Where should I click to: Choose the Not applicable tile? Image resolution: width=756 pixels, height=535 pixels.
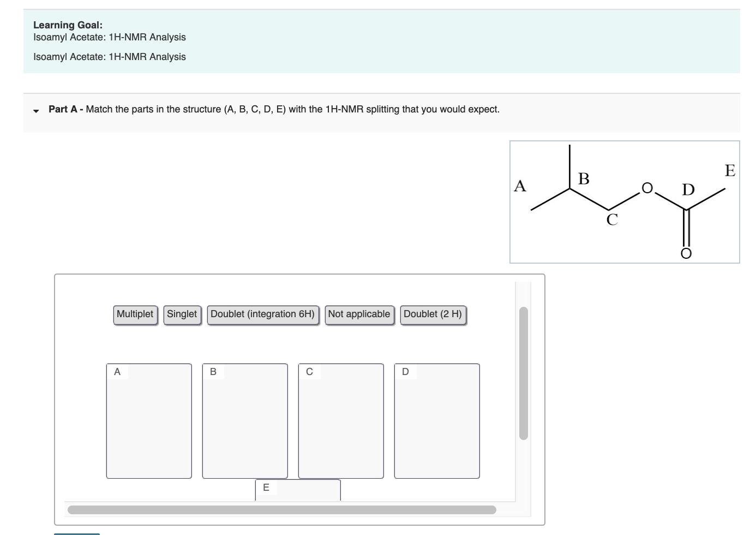(359, 315)
